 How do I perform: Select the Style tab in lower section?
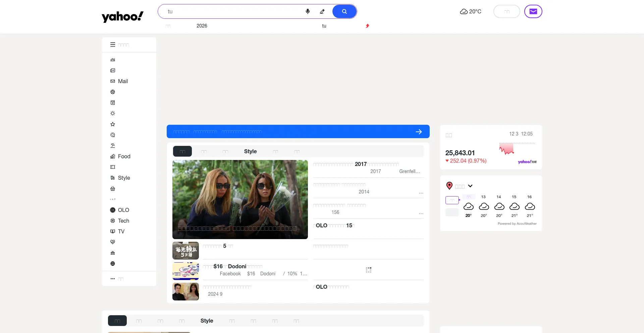(x=207, y=321)
